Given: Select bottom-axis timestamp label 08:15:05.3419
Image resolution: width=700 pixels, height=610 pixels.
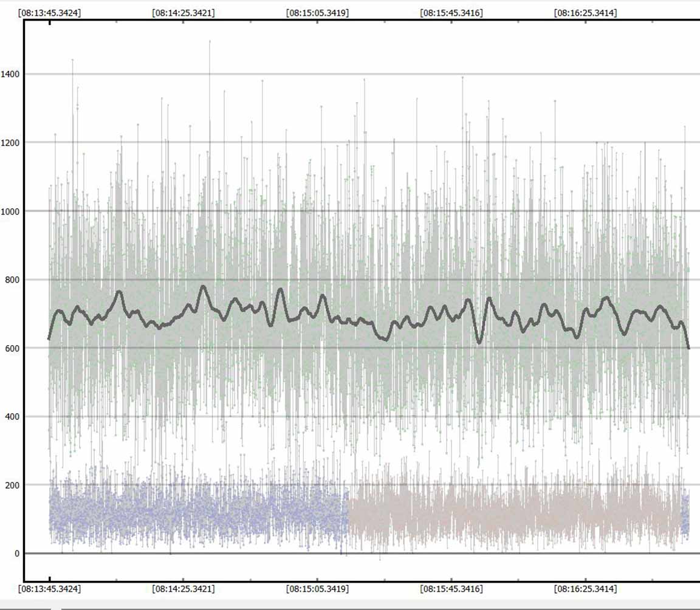Looking at the screenshot, I should tap(317, 589).
